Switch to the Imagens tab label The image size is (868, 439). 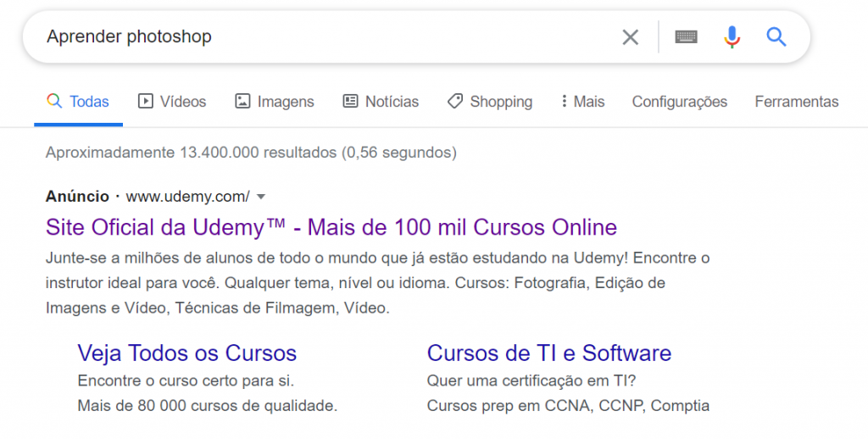pos(286,102)
